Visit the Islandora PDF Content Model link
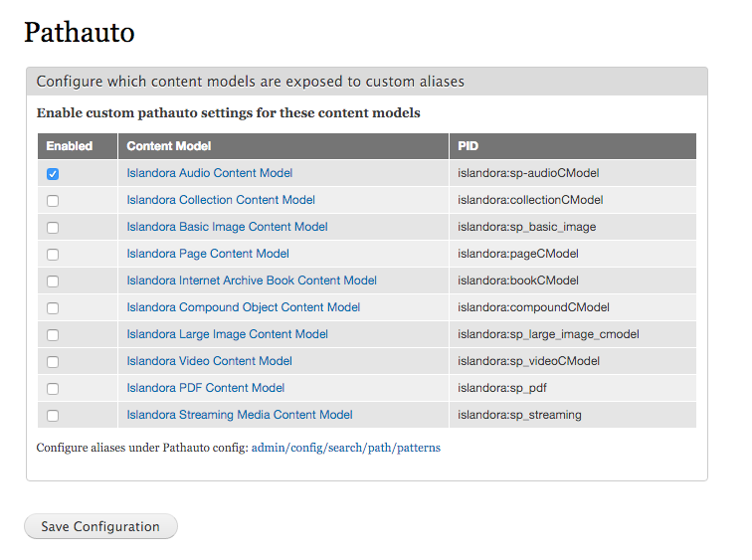This screenshot has width=752, height=560. point(205,388)
